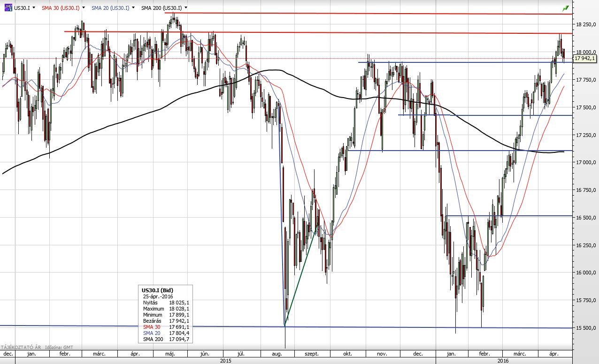The image size is (599, 364).
Task: Click the Maximum 18 028,1 row
Action: (166, 309)
